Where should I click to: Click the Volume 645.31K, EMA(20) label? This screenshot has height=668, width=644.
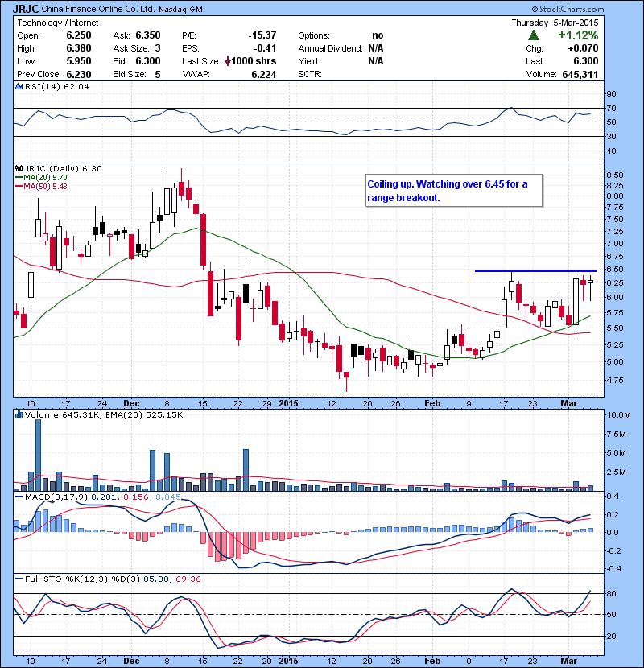point(104,414)
